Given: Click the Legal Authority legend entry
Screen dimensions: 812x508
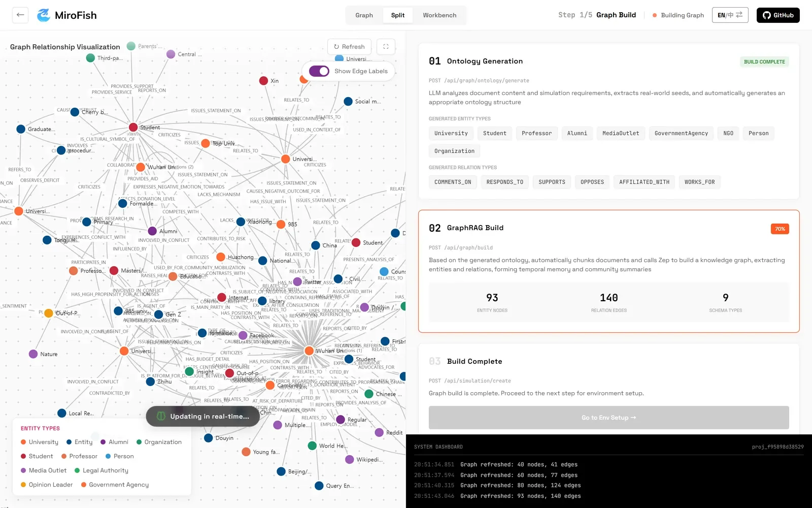Looking at the screenshot, I should tap(101, 470).
